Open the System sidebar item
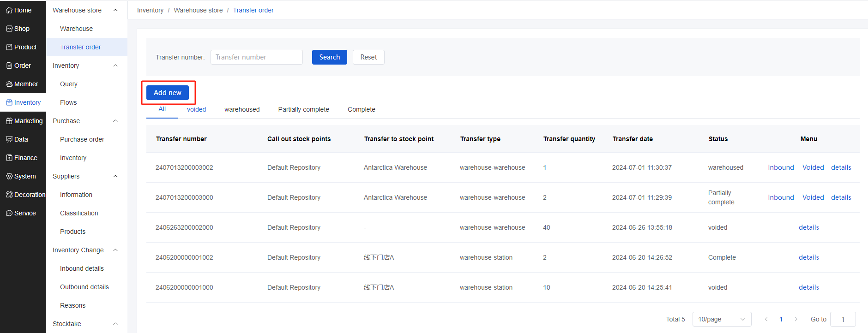Image resolution: width=868 pixels, height=333 pixels. [x=23, y=176]
